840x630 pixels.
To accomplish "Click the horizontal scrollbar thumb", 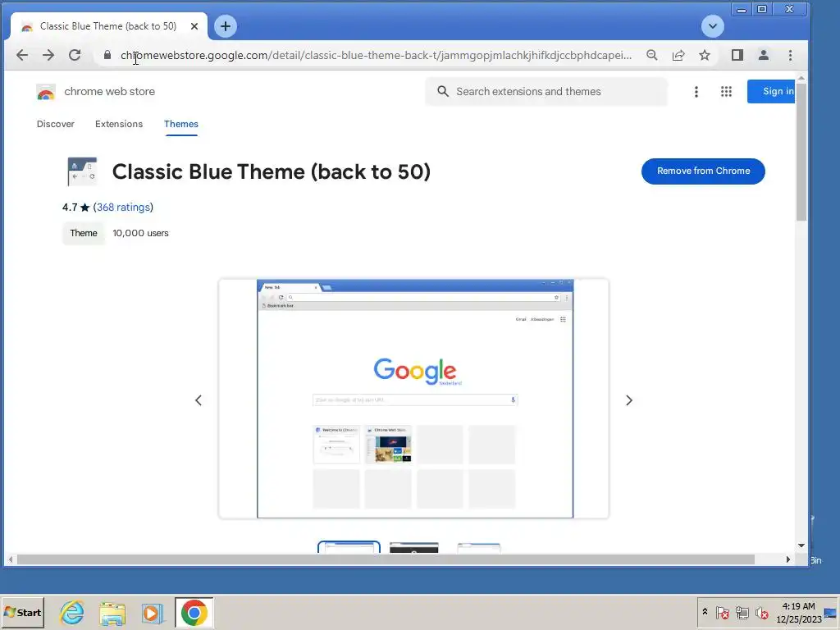I will pyautogui.click(x=386, y=559).
